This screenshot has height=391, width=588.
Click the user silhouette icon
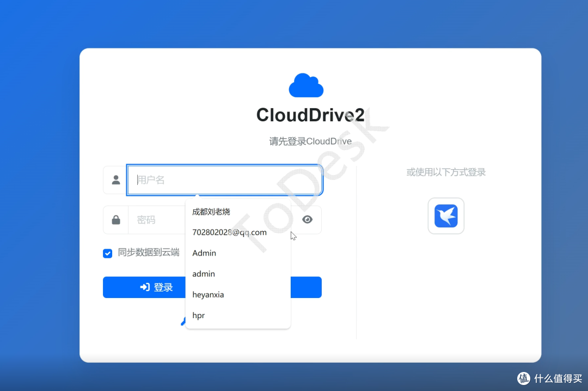tap(116, 180)
